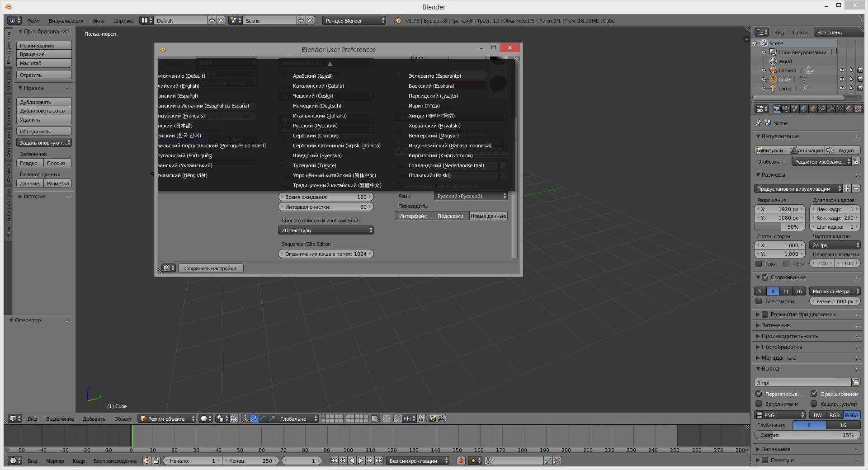
Task: Choose Эсперанто (Esperanto) language entry
Action: click(x=435, y=76)
